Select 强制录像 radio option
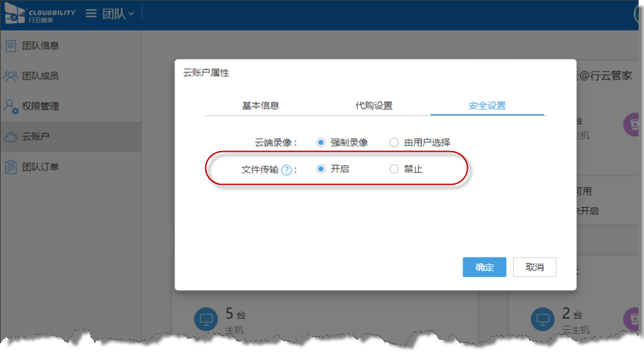 pyautogui.click(x=321, y=142)
